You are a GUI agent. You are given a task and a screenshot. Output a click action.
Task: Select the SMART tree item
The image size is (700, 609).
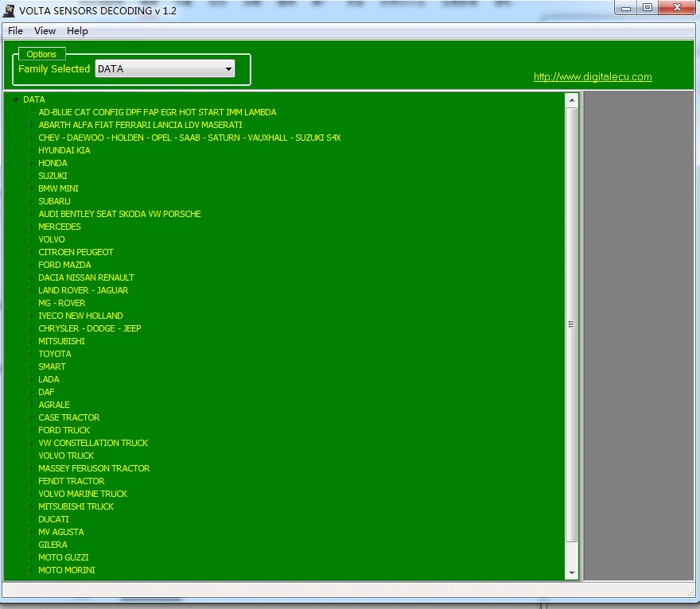[x=52, y=367]
